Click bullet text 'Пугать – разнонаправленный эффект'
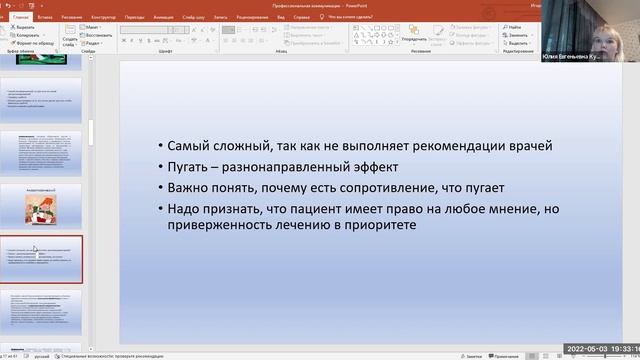This screenshot has height=360, width=640. pos(283,167)
